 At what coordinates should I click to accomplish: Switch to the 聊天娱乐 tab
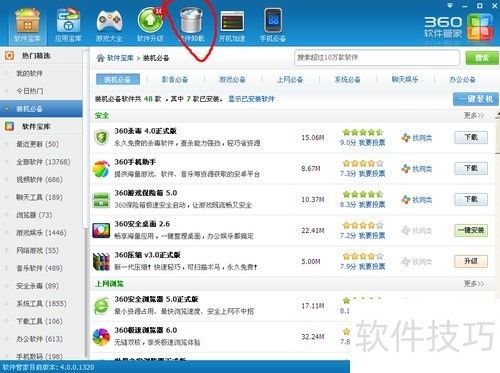coord(405,79)
